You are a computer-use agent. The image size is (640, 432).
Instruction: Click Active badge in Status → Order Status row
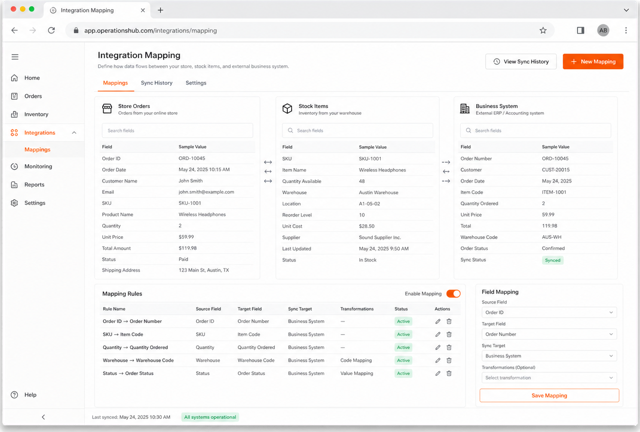coord(403,374)
